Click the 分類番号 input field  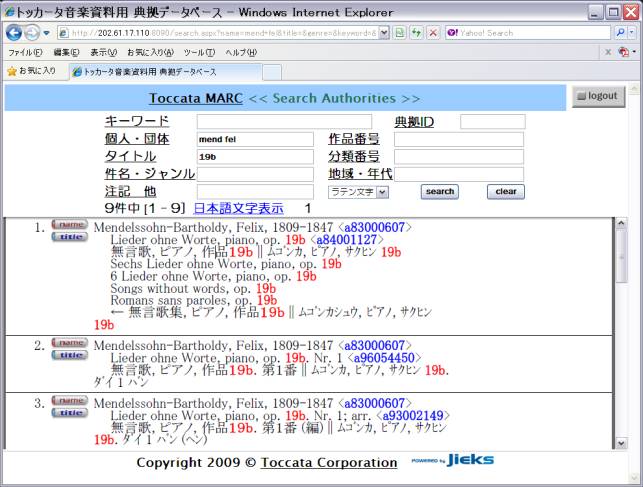point(459,157)
